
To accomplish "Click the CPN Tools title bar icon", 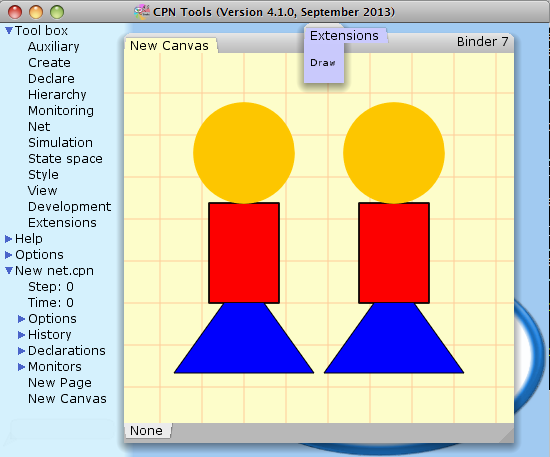I will point(142,12).
